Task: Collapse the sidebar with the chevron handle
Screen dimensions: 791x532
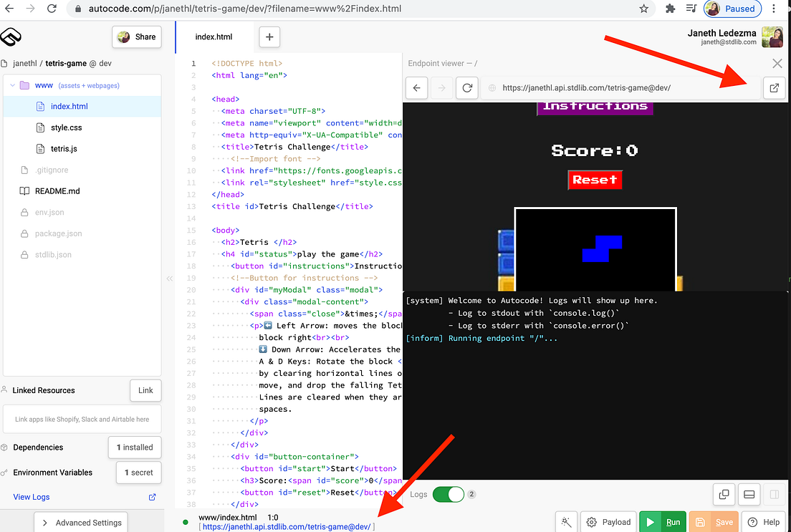Action: tap(169, 279)
